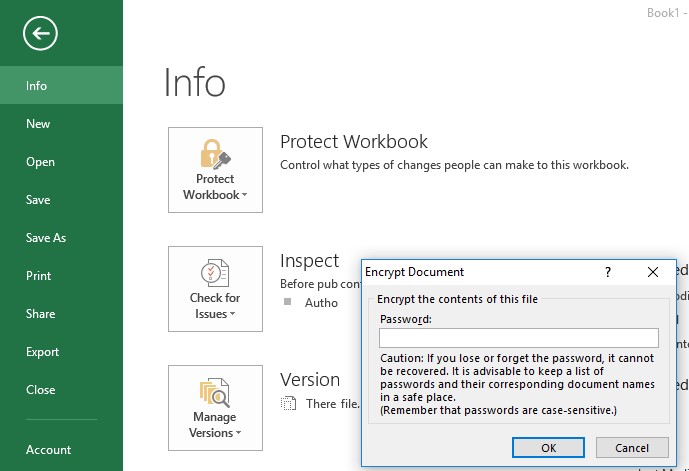The image size is (689, 471).
Task: Select Info in the backstage sidebar
Action: pyautogui.click(x=37, y=86)
